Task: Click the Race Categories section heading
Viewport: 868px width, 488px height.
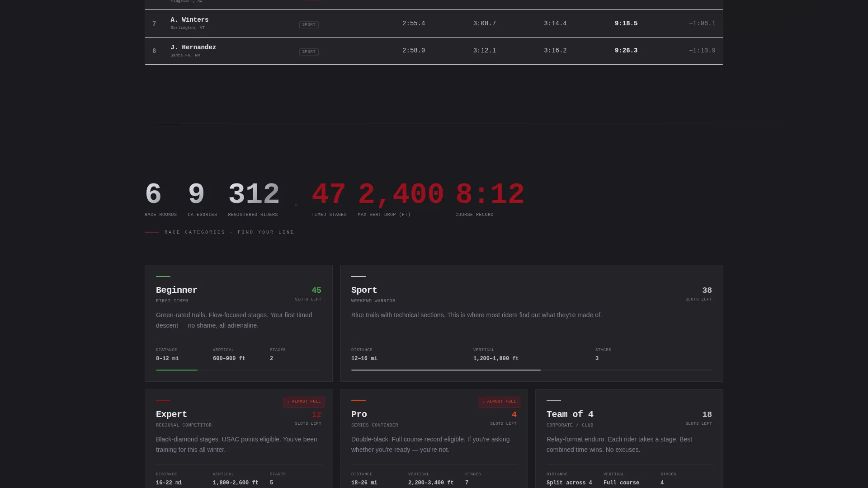Action: tap(229, 232)
